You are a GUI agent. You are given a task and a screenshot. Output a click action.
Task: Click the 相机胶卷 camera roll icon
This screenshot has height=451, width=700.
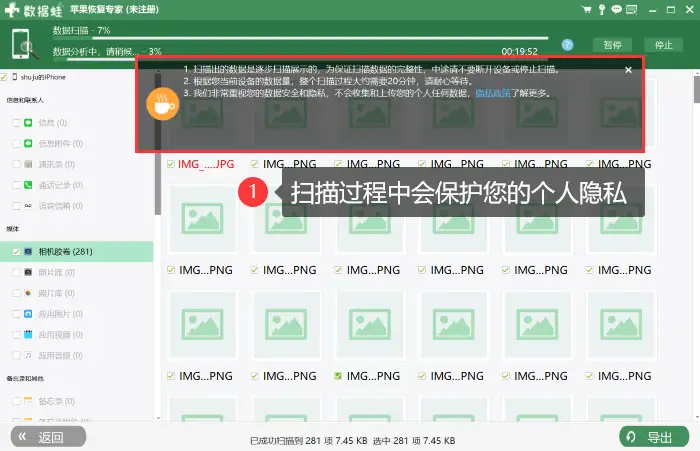28,251
